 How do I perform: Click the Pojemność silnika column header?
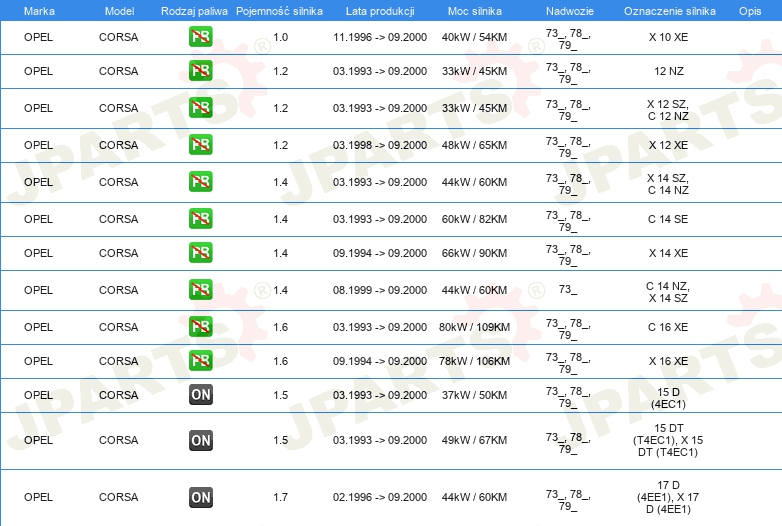pos(279,11)
